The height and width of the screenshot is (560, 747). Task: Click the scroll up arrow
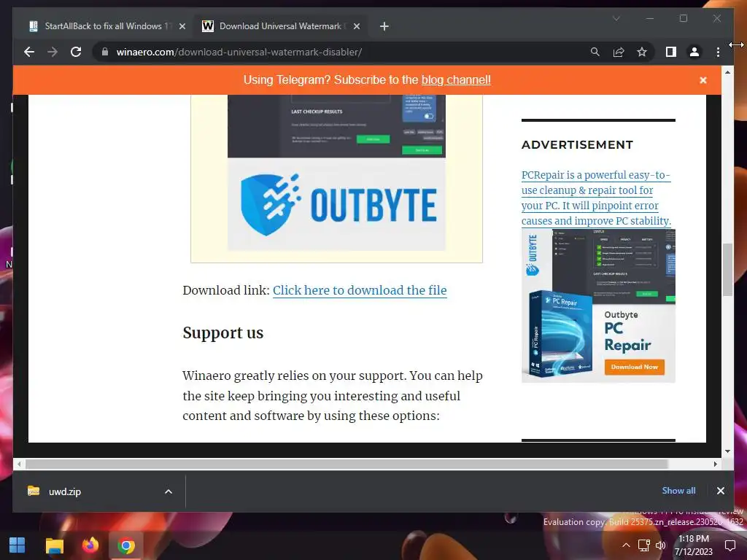pyautogui.click(x=727, y=72)
